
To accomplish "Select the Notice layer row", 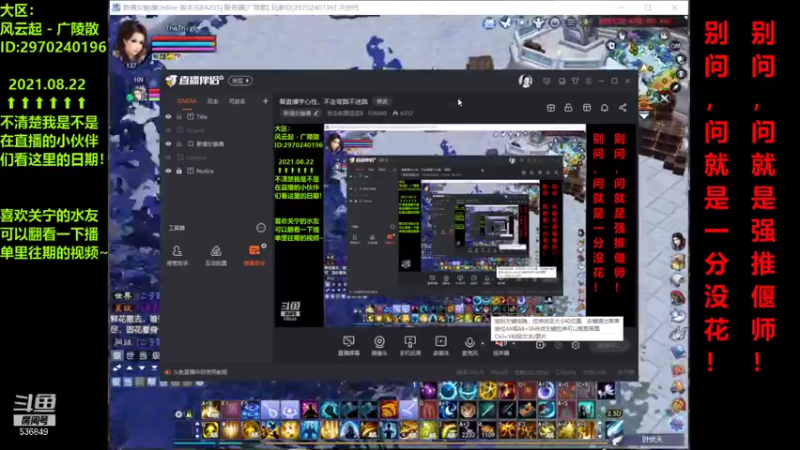I will click(x=216, y=171).
